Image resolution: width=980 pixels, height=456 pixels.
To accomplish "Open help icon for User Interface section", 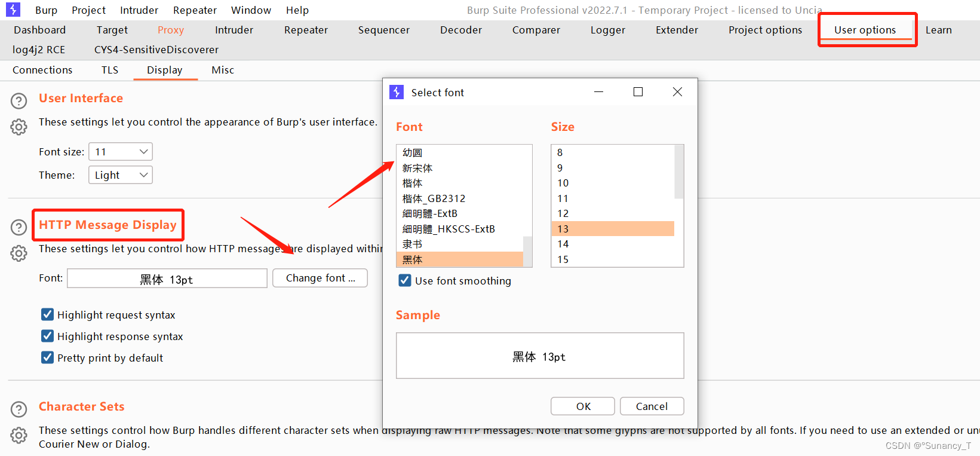I will [19, 101].
